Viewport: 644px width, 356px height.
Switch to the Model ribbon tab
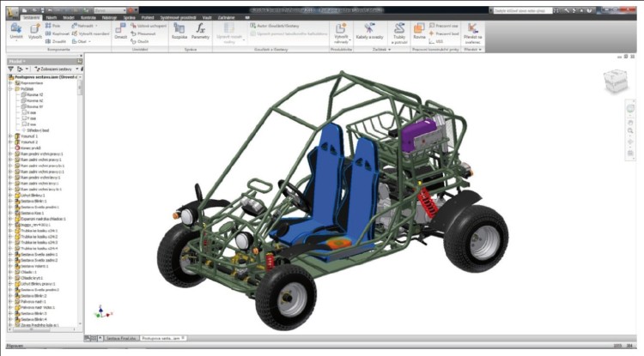pyautogui.click(x=70, y=16)
